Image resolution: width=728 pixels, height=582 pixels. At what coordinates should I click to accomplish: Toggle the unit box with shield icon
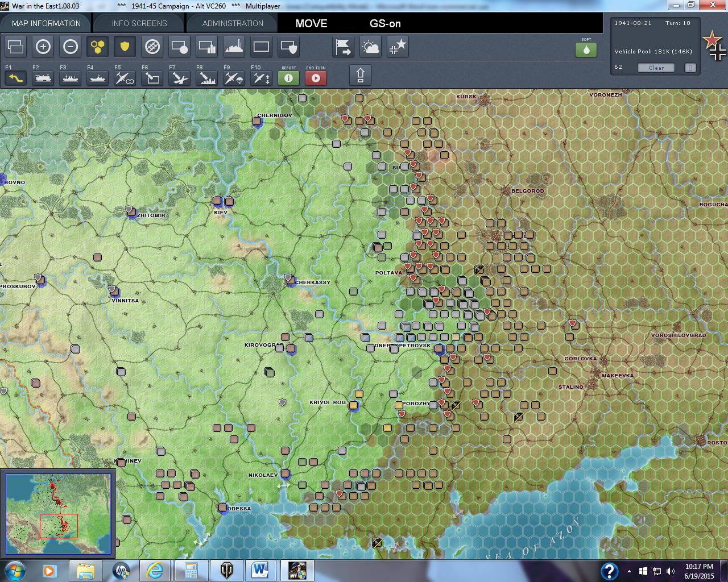click(289, 47)
